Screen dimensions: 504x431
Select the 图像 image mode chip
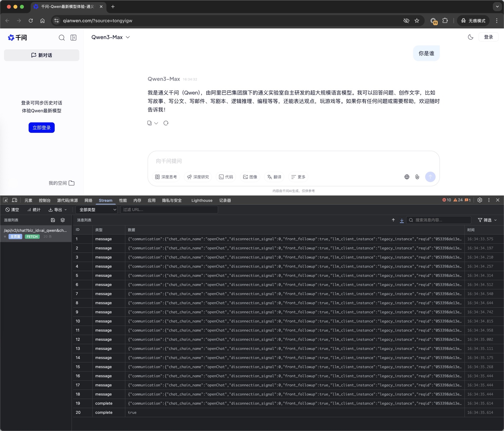[250, 177]
